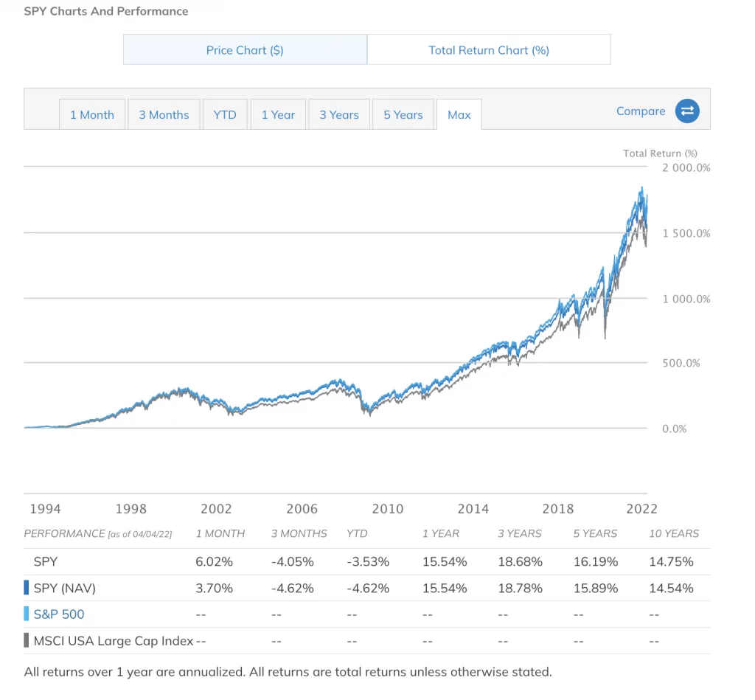Click the SPY (NAV) dark blue legend swatch
Image resolution: width=755 pixels, height=700 pixels.
[27, 588]
